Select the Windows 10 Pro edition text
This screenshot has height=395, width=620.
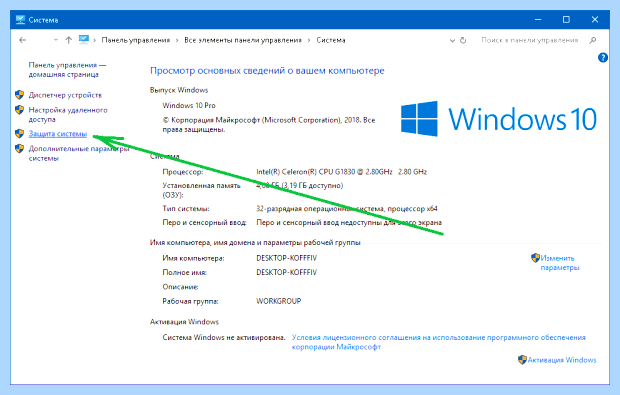point(189,106)
